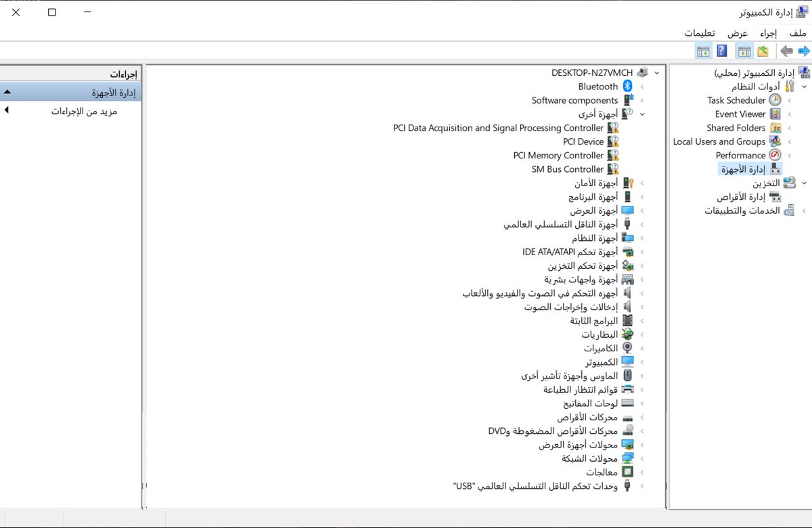812x528 pixels.
Task: Click the Software components icon
Action: tap(628, 100)
